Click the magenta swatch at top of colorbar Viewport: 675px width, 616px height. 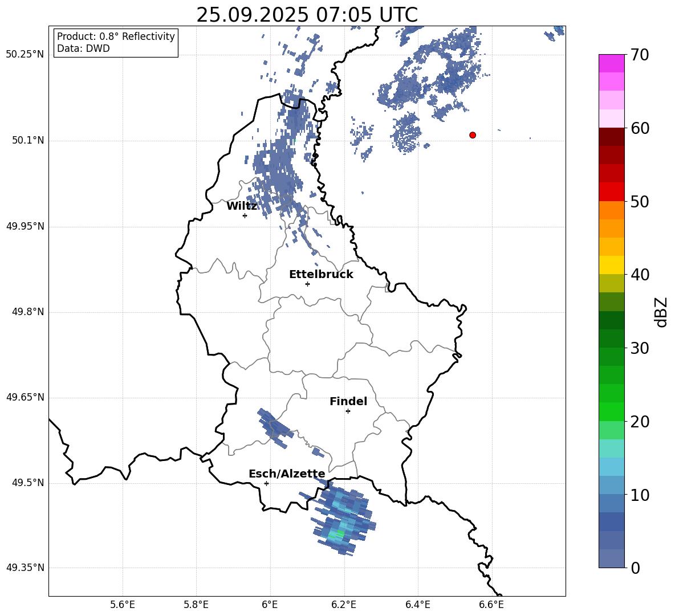[611, 64]
